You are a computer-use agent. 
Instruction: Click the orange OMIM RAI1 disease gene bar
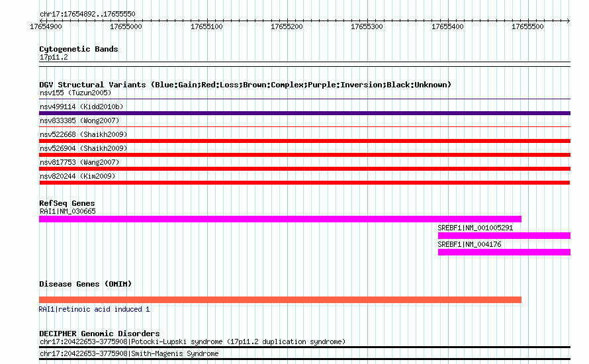[280, 300]
